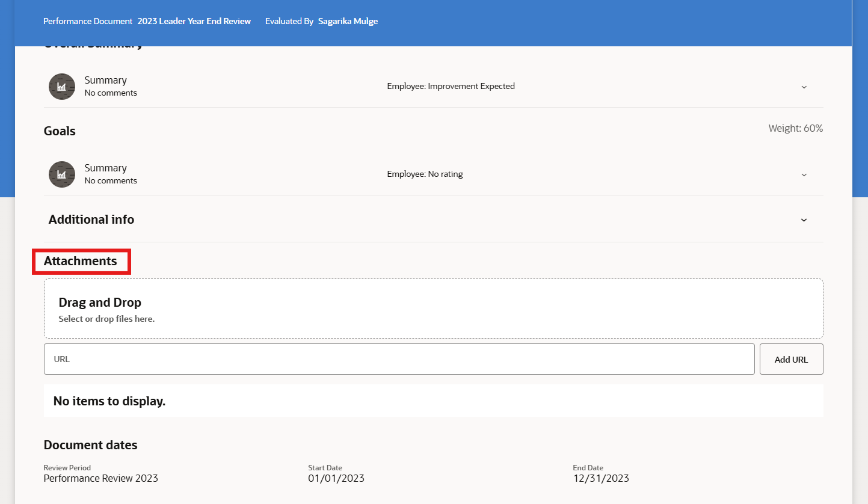This screenshot has width=868, height=504.
Task: Click the Weight: 60% label
Action: (x=795, y=128)
